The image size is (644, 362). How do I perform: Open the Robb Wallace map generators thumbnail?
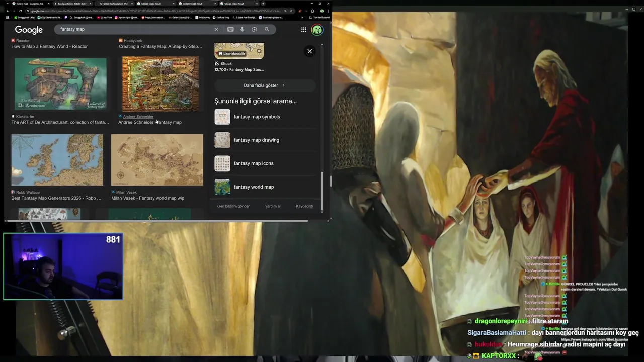click(x=57, y=160)
